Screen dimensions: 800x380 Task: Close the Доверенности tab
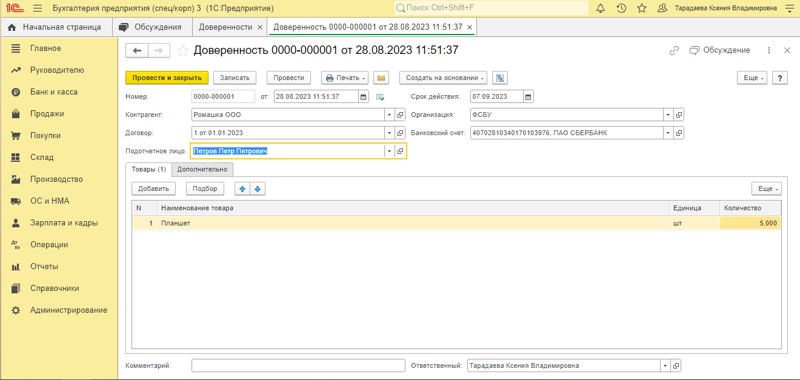[x=260, y=27]
